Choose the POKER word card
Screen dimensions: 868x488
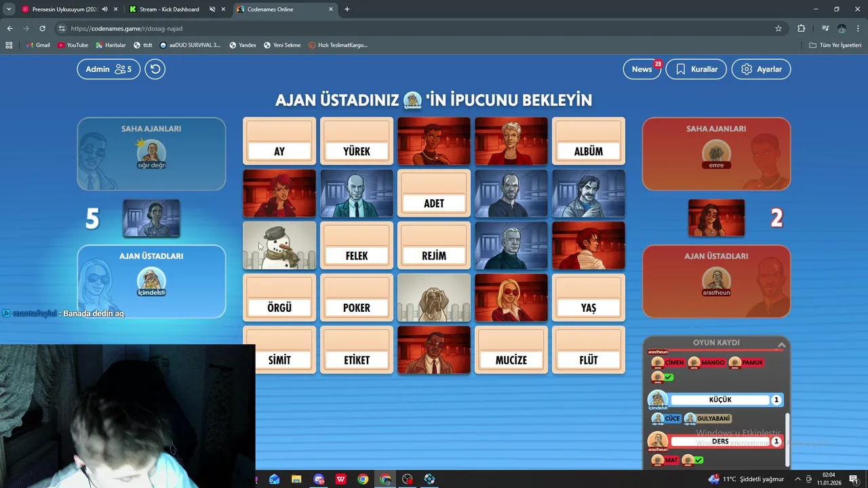pyautogui.click(x=357, y=298)
